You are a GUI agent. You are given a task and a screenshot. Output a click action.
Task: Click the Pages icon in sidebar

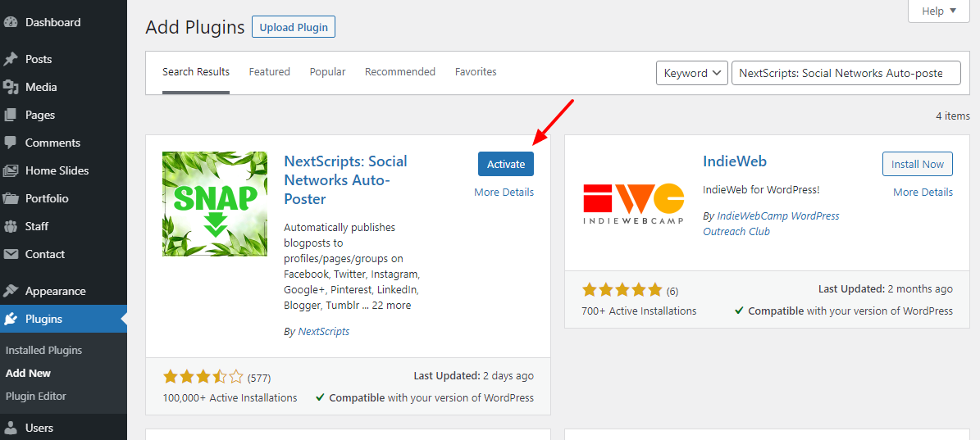11,115
